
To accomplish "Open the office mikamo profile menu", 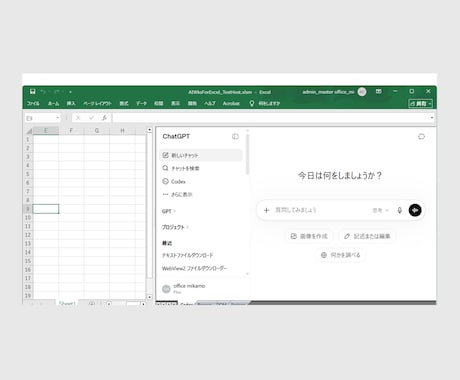I will click(x=201, y=289).
